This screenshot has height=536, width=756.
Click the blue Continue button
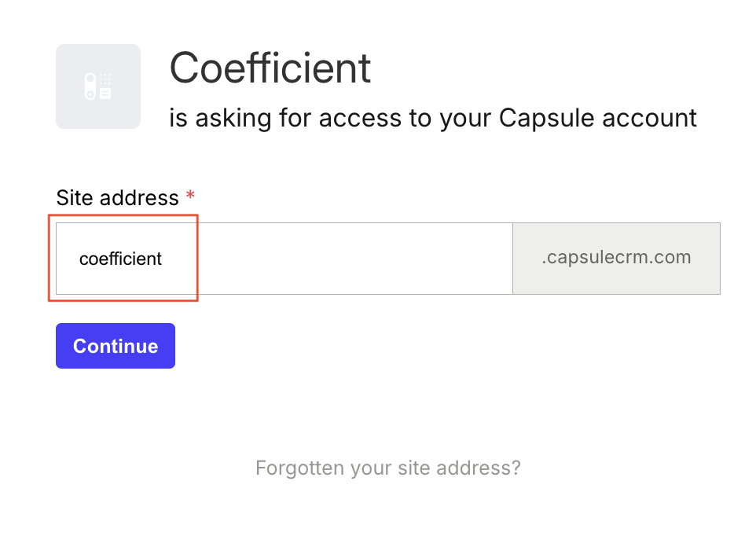(x=116, y=346)
